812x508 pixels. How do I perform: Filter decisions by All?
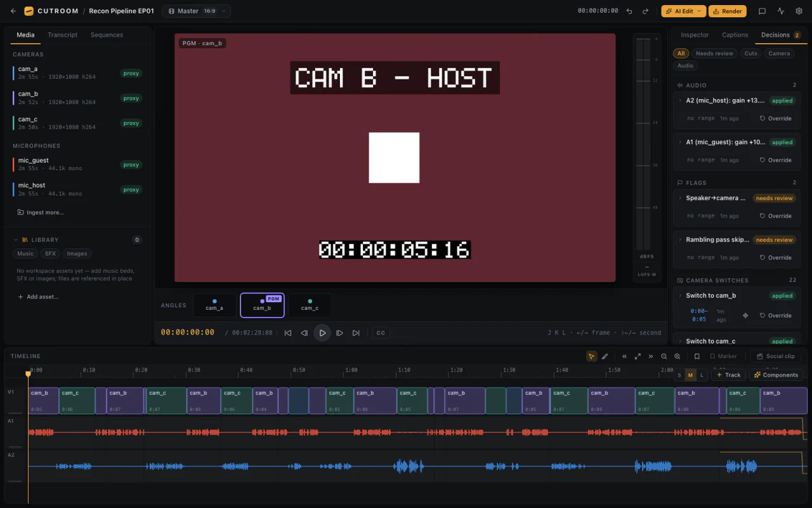pos(681,53)
